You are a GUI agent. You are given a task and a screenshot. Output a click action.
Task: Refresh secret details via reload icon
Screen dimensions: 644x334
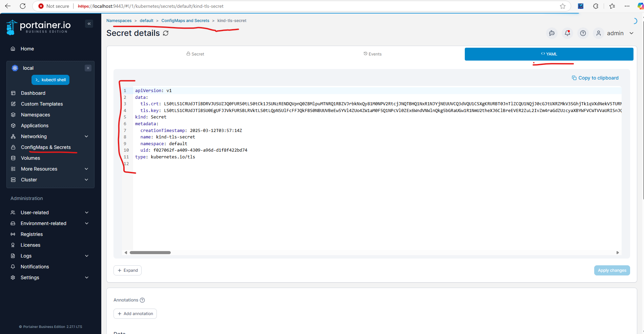166,33
